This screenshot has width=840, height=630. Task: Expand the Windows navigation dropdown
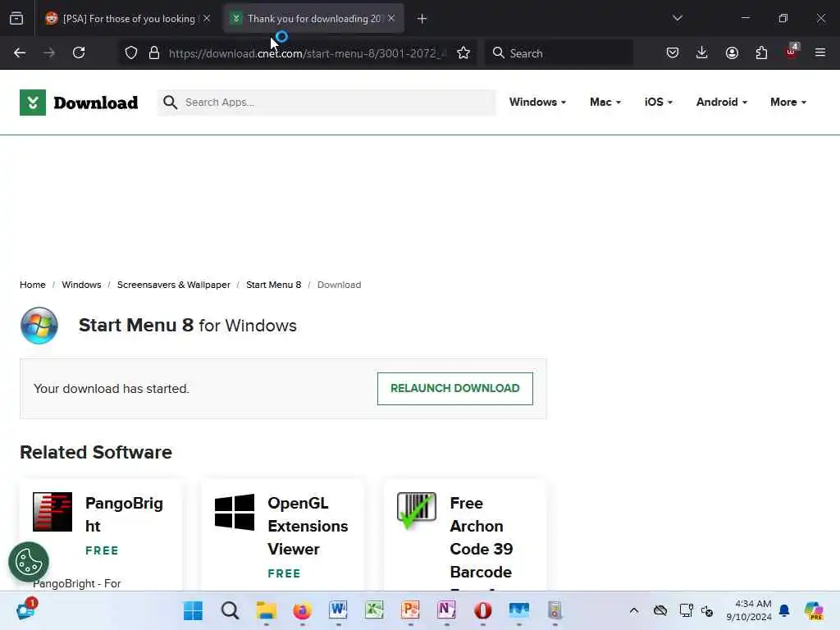tap(537, 102)
